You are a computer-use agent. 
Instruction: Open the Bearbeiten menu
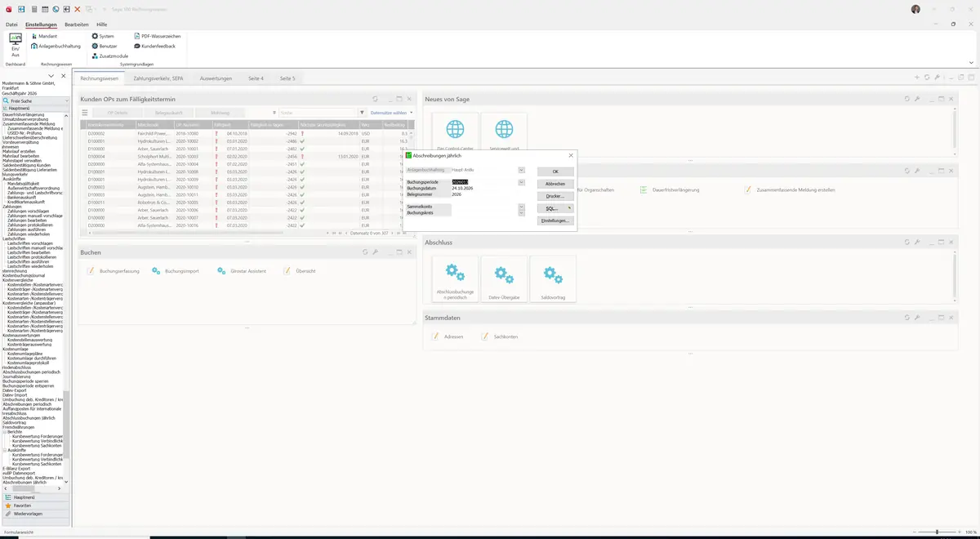tap(76, 24)
